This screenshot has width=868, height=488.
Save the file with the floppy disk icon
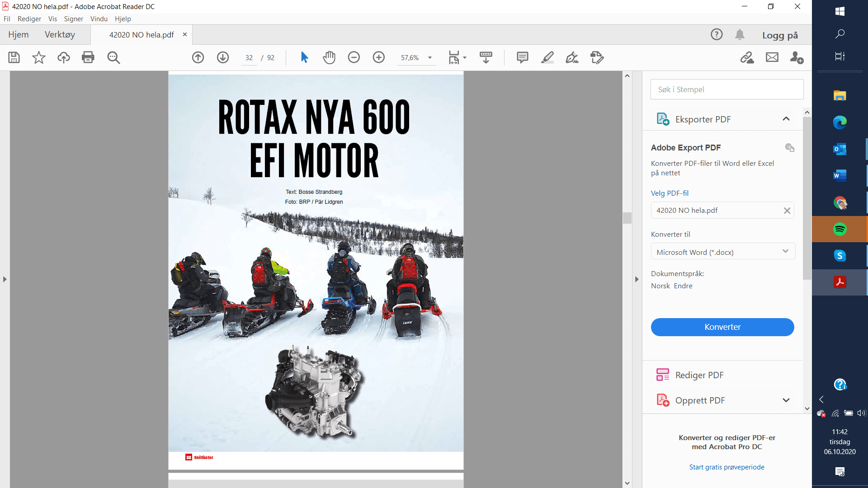pos(14,57)
